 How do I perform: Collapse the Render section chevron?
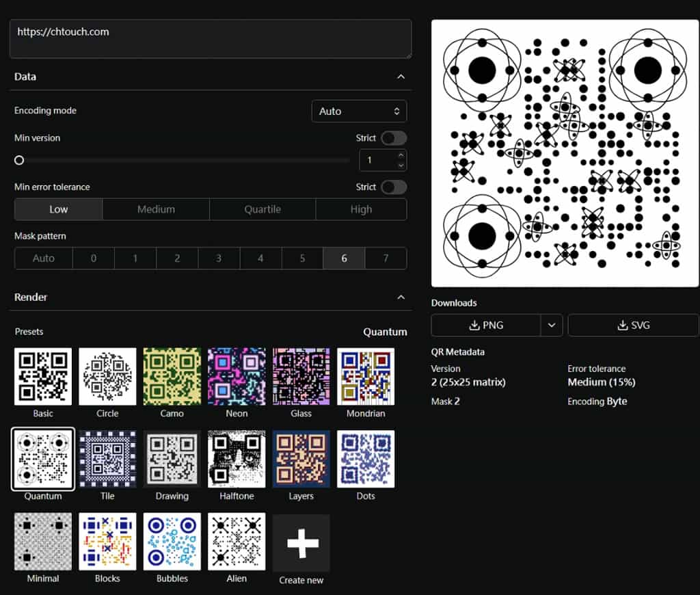tap(401, 297)
